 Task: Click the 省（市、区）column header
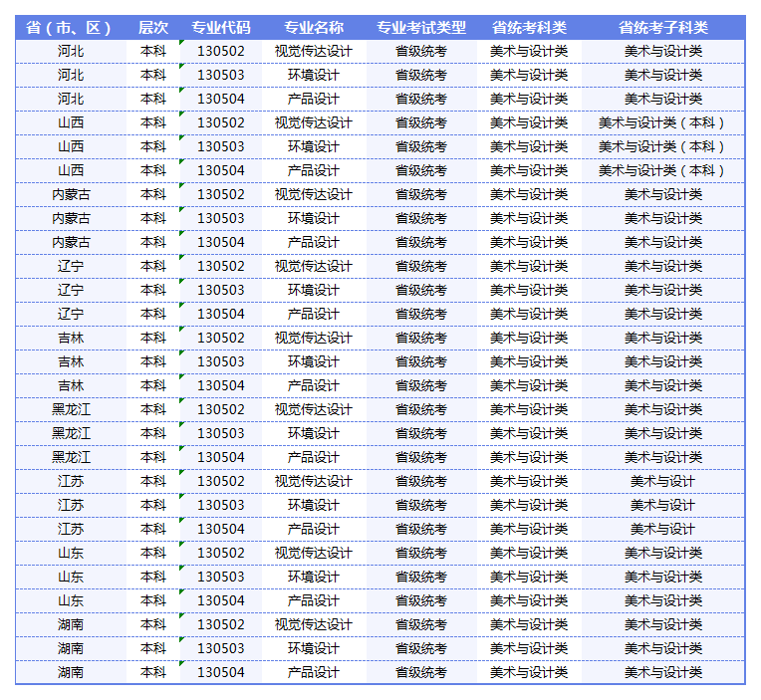tap(70, 27)
